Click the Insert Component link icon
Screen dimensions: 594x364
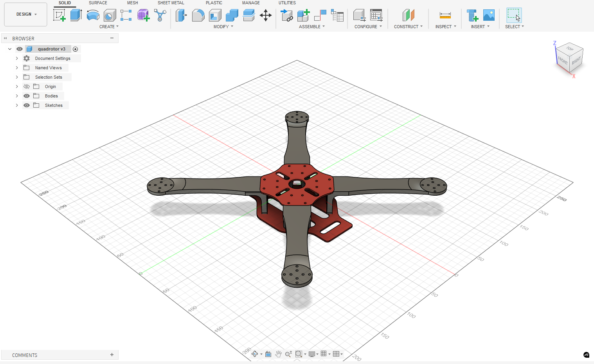[x=287, y=15]
